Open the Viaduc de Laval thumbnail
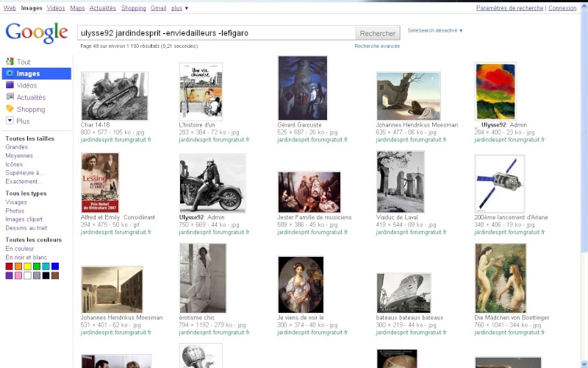This screenshot has height=368, width=588. (x=401, y=182)
